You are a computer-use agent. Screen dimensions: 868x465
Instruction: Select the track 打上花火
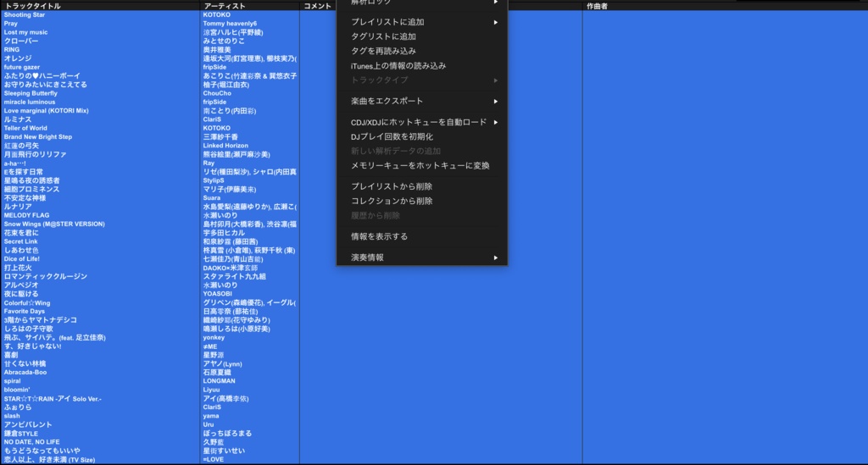pos(18,268)
